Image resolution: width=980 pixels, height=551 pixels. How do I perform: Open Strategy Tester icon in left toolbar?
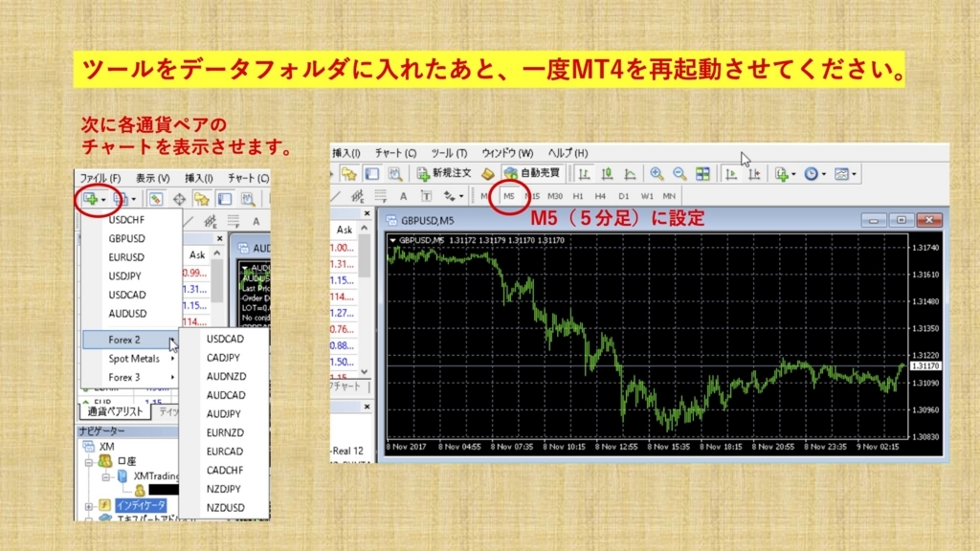coord(248,199)
